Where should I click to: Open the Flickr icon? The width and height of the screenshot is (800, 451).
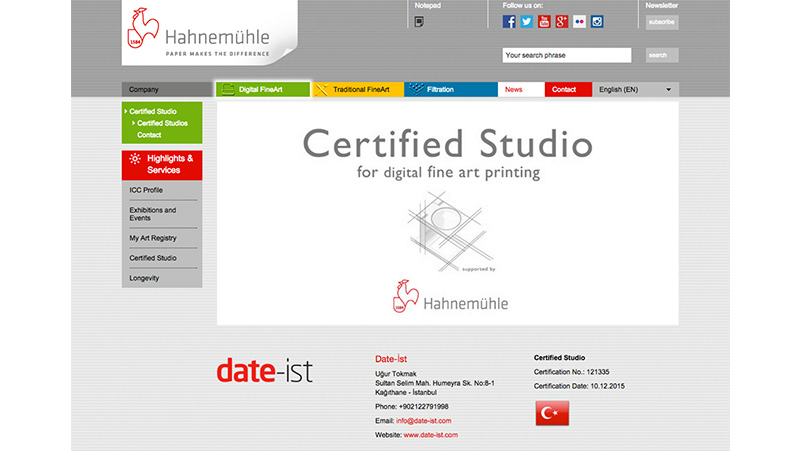point(579,21)
